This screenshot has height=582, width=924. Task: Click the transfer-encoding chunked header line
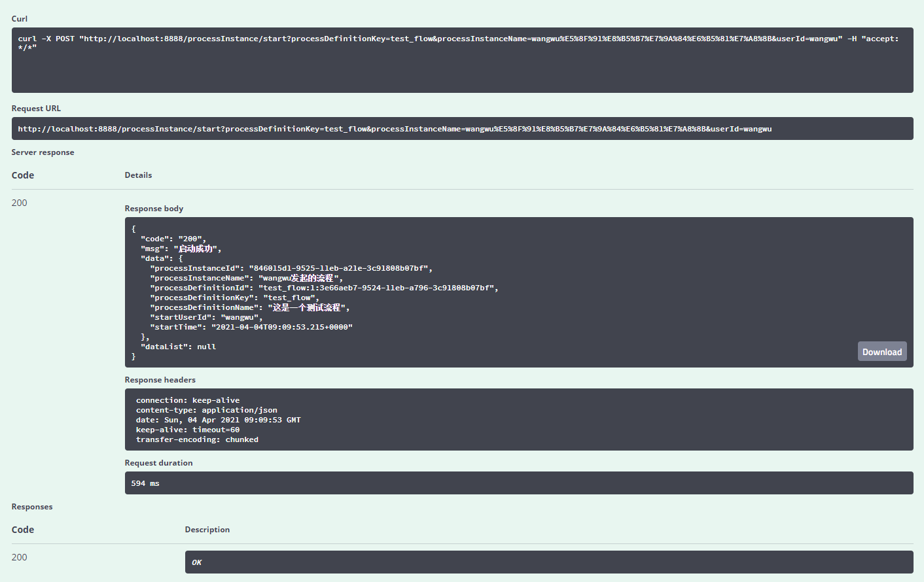(197, 439)
